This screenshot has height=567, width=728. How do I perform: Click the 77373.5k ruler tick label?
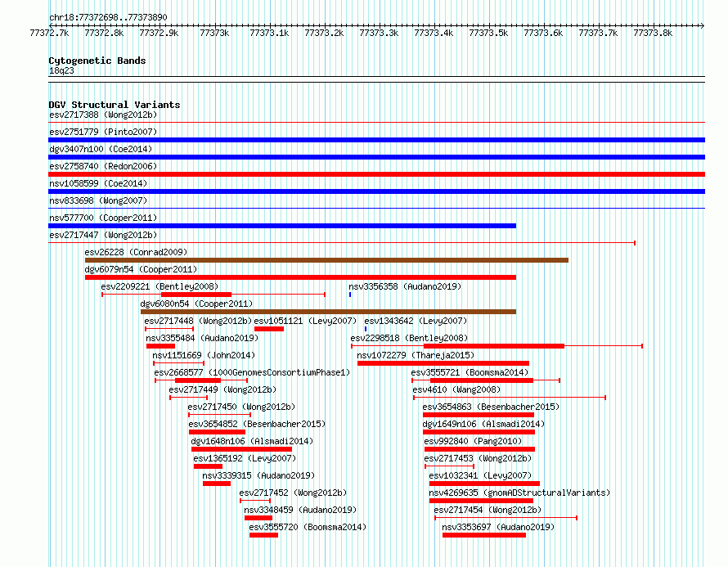point(488,33)
